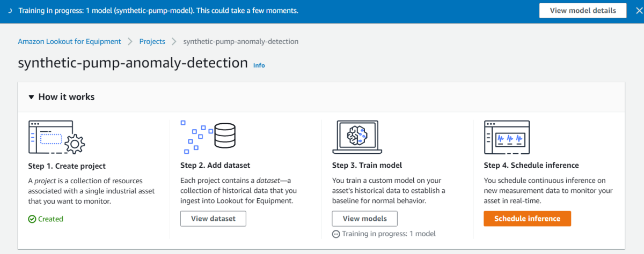Screen dimensions: 644x254
Task: Click the View model details button
Action: click(582, 11)
